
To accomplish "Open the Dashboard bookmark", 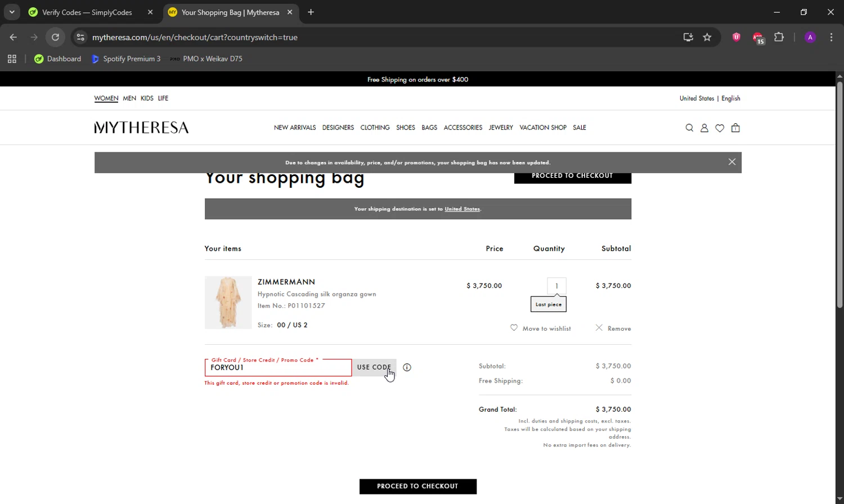I will pos(57,58).
